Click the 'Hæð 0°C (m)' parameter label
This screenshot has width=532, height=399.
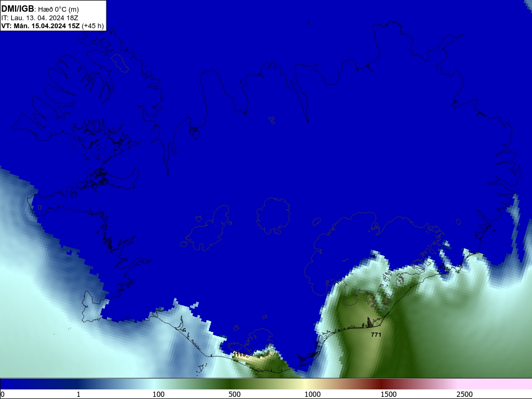[59, 10]
